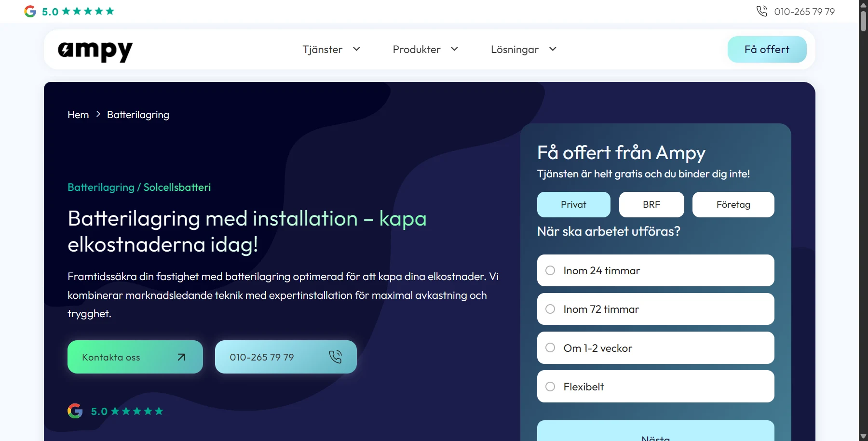Click the 'Få offert från Ampy' heading
868x441 pixels.
point(621,153)
